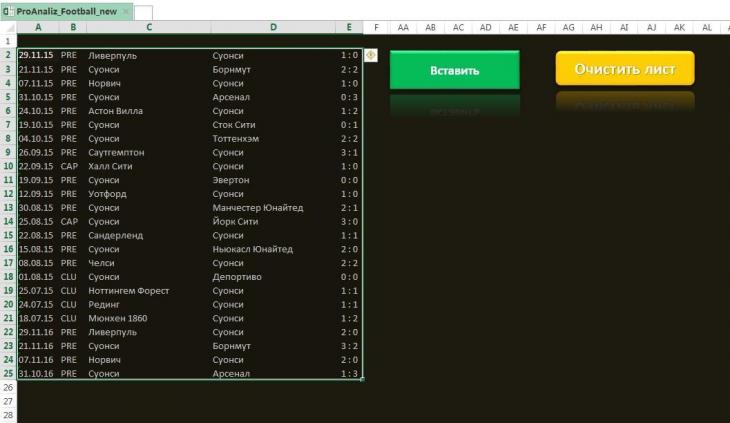730x423 pixels.
Task: Click the yellow Очистить лист button
Action: pos(625,68)
